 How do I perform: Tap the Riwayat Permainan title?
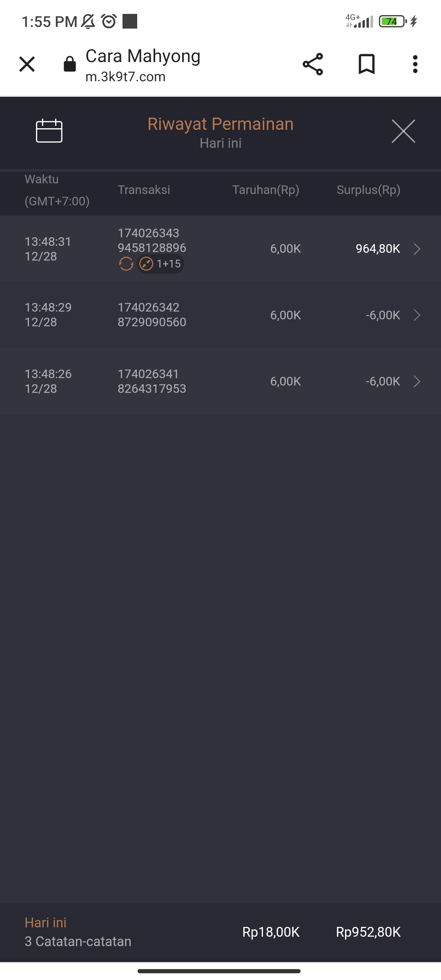pos(220,124)
